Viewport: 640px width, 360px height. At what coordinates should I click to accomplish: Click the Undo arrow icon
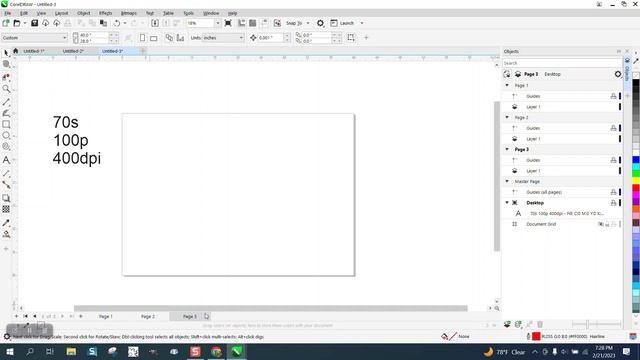pyautogui.click(x=117, y=23)
